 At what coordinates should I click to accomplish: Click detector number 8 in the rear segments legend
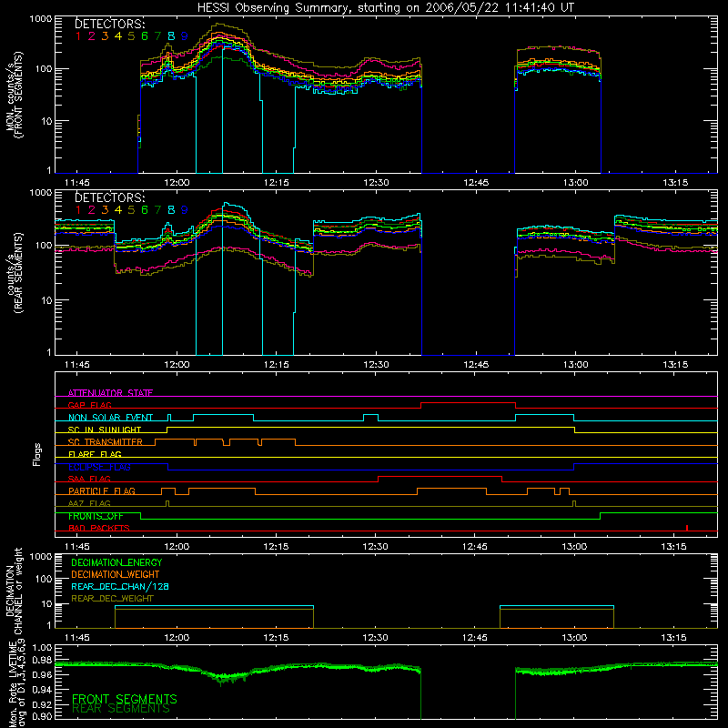(171, 210)
